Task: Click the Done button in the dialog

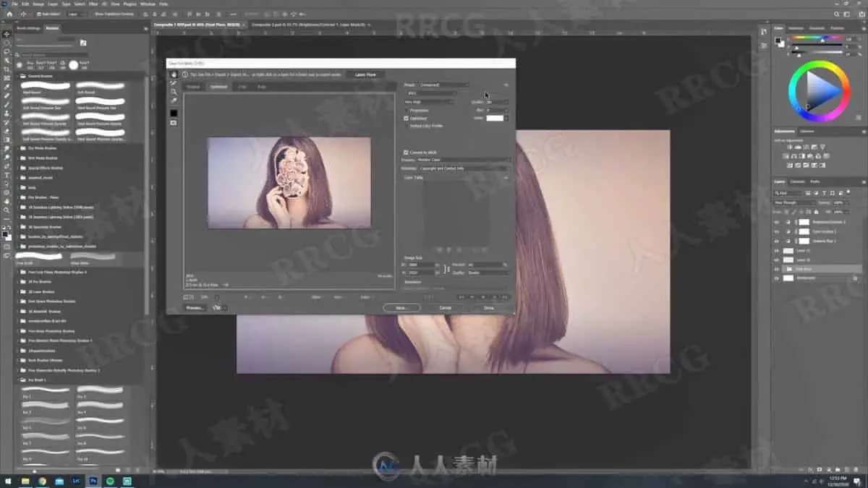Action: (x=489, y=308)
